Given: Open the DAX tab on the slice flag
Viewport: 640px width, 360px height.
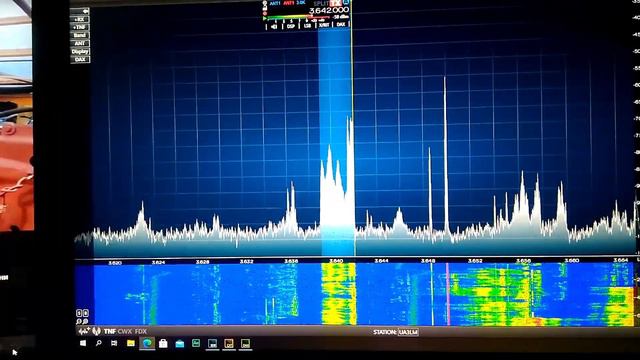Looking at the screenshot, I should [341, 24].
